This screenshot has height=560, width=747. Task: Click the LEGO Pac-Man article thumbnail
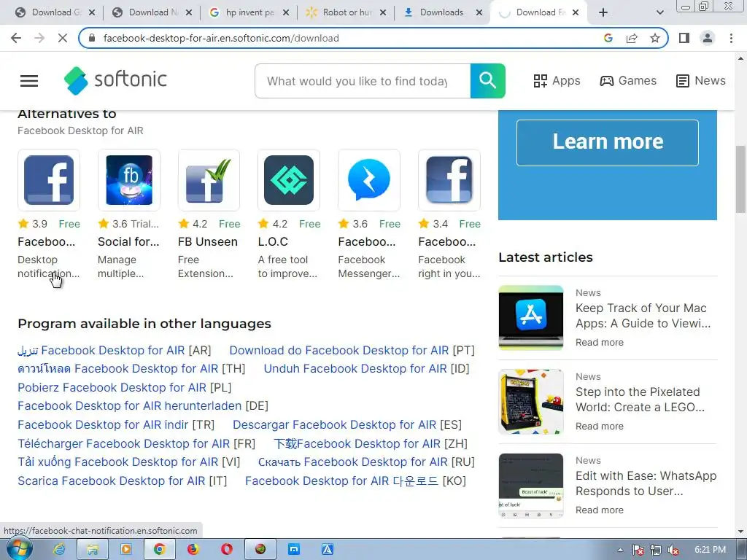pos(531,402)
